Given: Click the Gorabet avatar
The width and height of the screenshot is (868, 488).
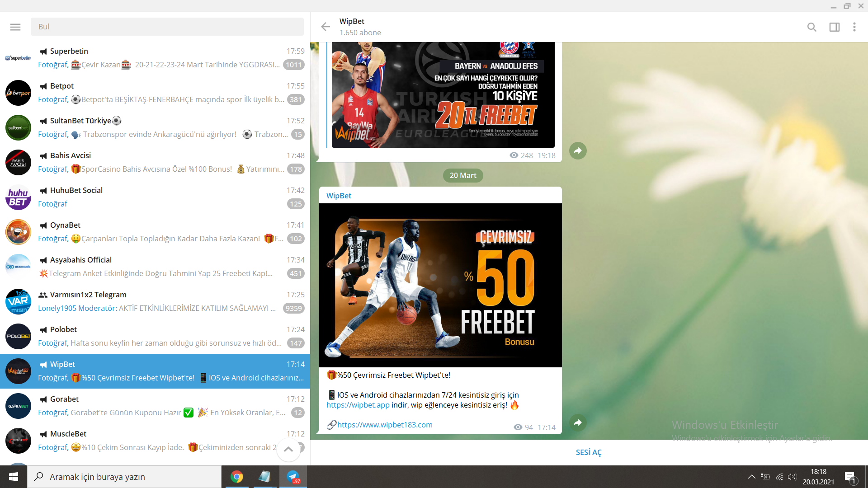Looking at the screenshot, I should coord(18,406).
